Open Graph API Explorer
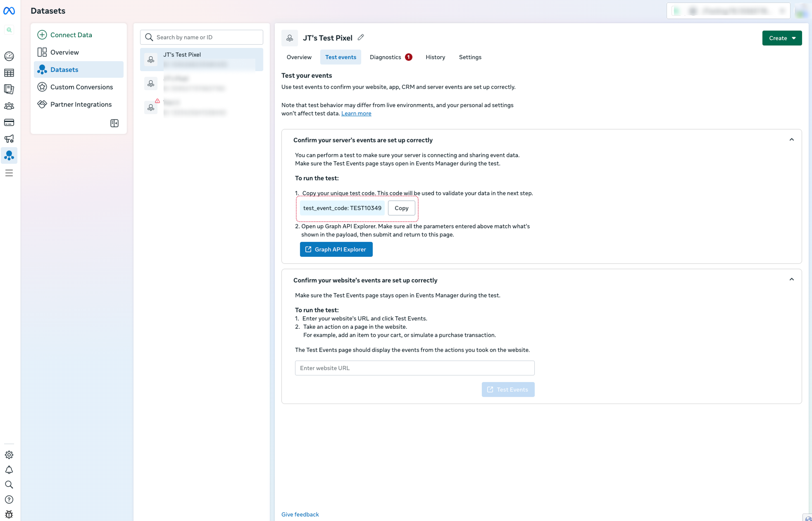The height and width of the screenshot is (521, 812). click(x=336, y=249)
